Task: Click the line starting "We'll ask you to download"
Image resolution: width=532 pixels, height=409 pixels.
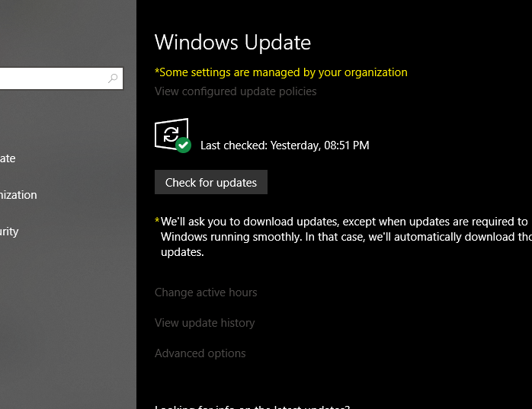Action: [343, 222]
